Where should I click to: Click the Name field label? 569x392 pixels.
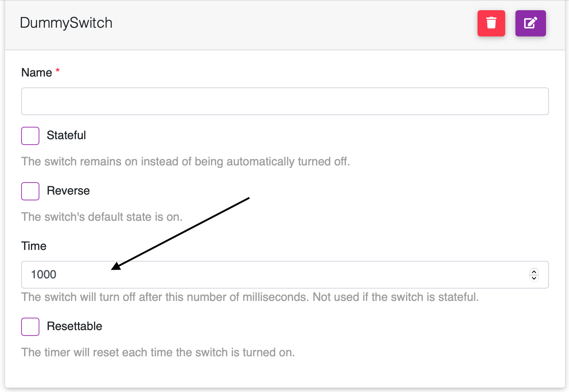click(x=36, y=72)
